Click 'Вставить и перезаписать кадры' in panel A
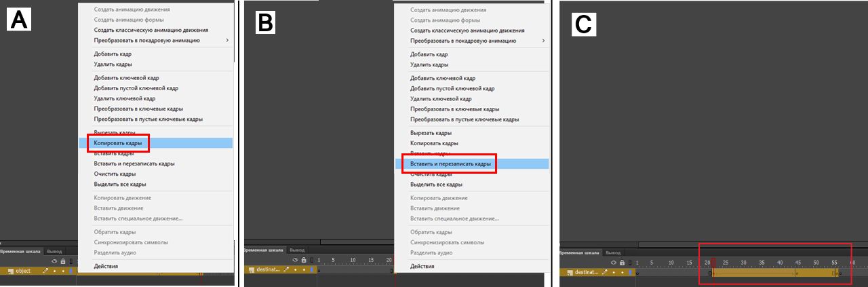This screenshot has width=868, height=287. (x=134, y=164)
